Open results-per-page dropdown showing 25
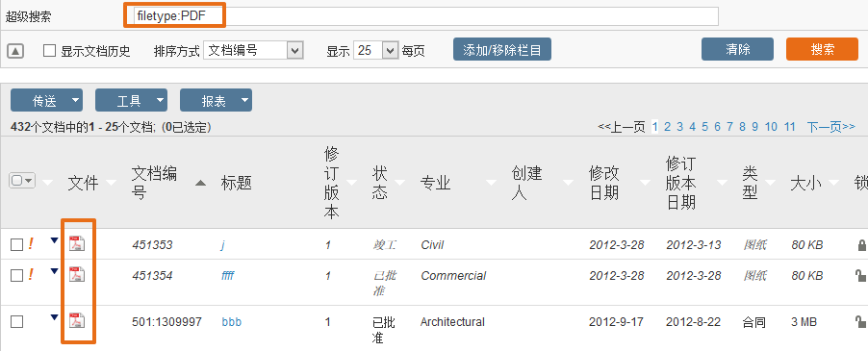This screenshot has width=868, height=351. point(376,50)
